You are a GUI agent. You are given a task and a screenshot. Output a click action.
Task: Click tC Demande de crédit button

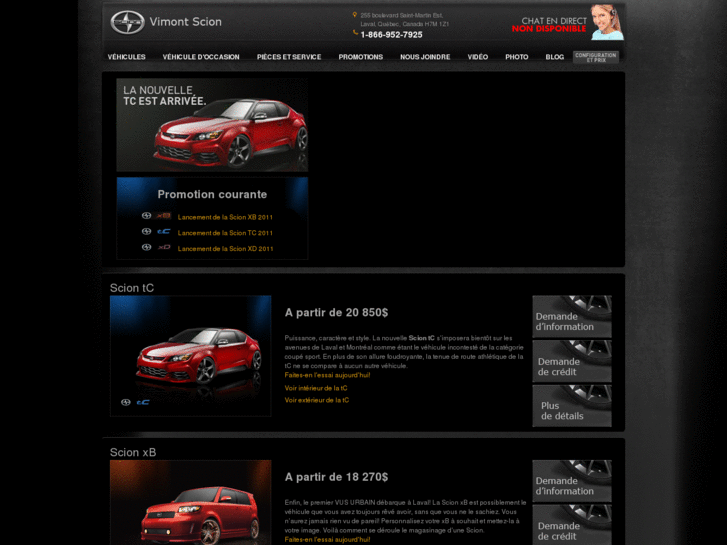(572, 361)
